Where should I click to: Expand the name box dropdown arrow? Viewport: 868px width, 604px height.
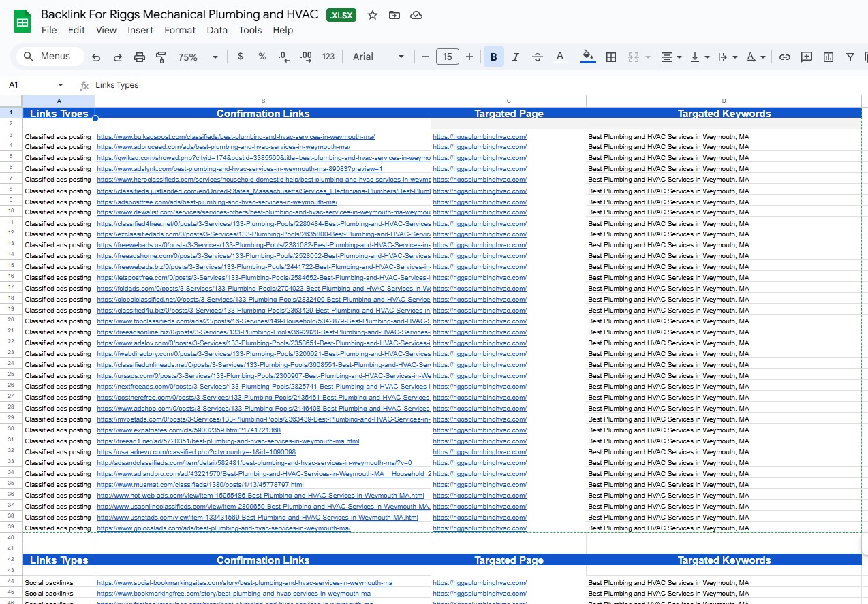tap(61, 85)
